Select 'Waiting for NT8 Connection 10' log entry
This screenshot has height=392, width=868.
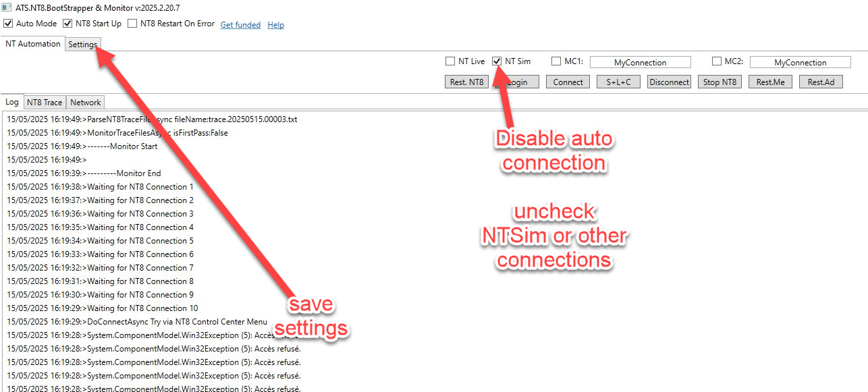pos(103,308)
